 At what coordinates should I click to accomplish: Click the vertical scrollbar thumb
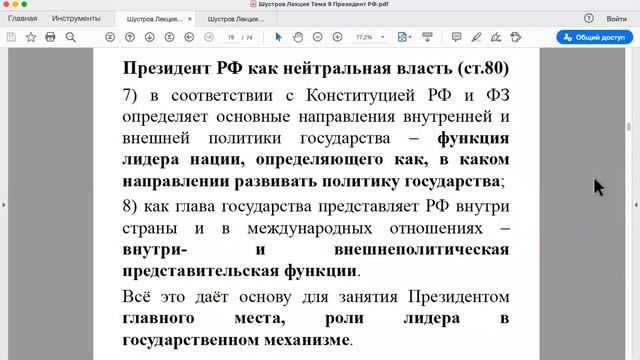pos(629,127)
